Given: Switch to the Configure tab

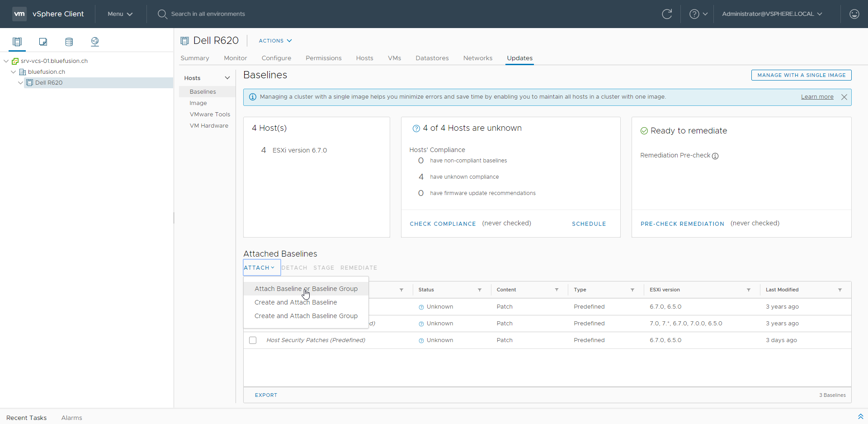Looking at the screenshot, I should pyautogui.click(x=276, y=58).
